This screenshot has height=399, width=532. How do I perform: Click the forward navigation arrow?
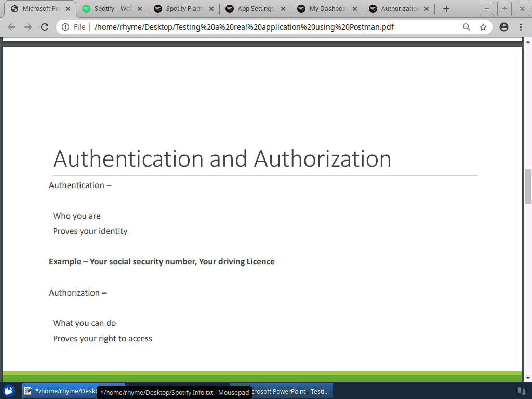28,26
